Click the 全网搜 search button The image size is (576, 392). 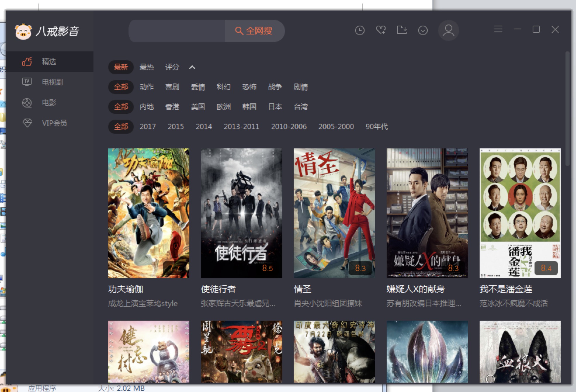coord(255,31)
